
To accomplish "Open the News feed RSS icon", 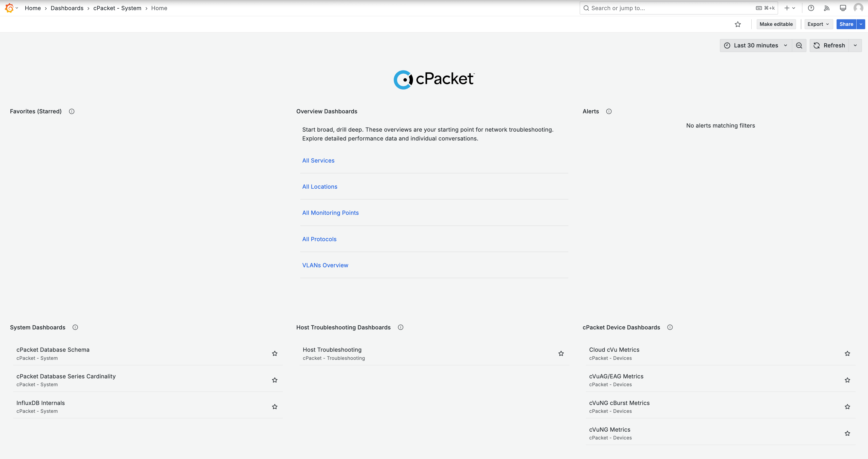I will click(x=827, y=8).
